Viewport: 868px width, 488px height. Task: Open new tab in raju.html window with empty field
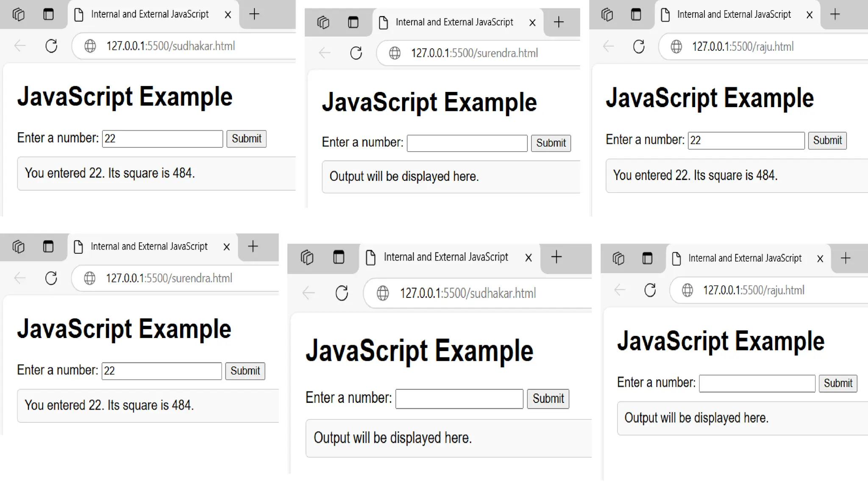pos(845,258)
